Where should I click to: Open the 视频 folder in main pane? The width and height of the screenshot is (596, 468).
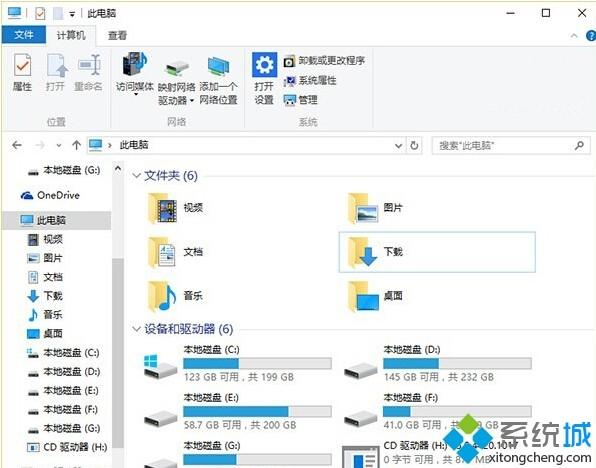click(175, 208)
